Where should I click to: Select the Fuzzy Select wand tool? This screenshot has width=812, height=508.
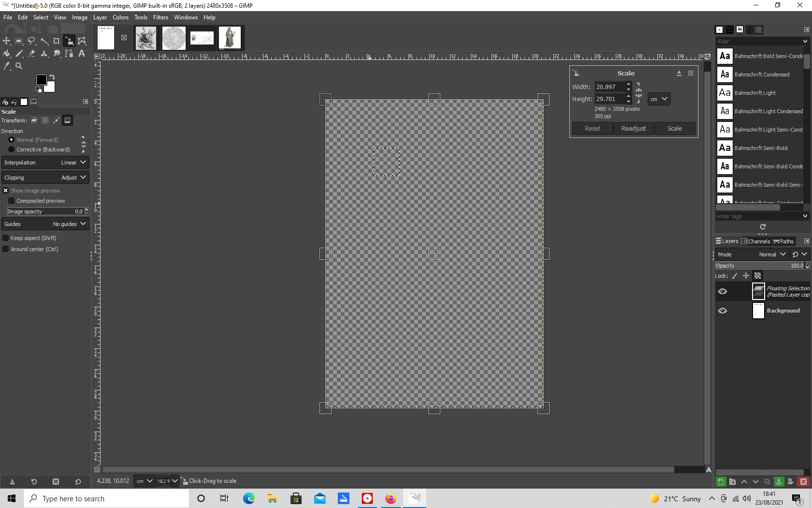coord(44,41)
